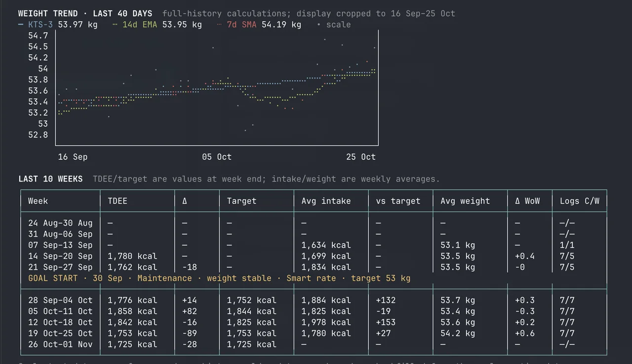Click avg intake 1,834 kcal
The image size is (632, 364).
326,267
